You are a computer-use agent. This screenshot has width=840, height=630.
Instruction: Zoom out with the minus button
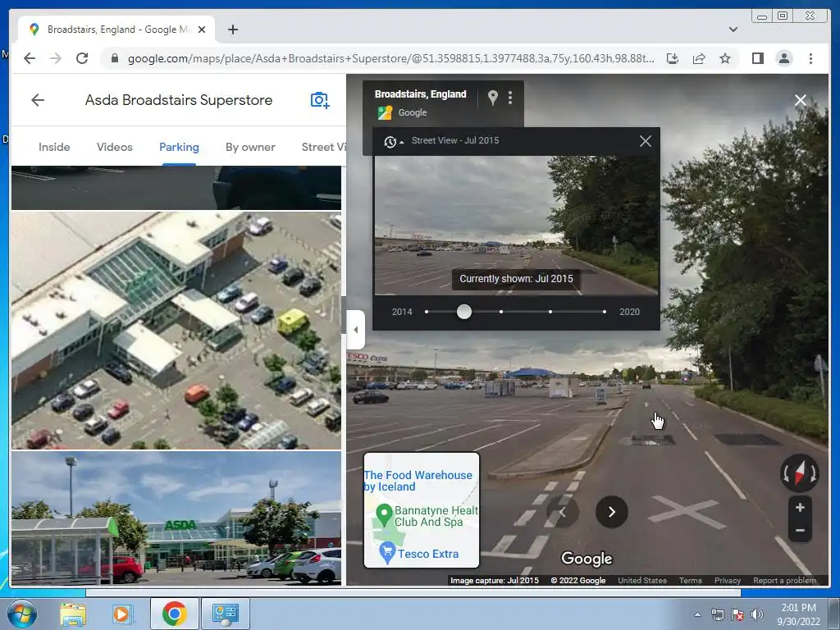(x=800, y=531)
